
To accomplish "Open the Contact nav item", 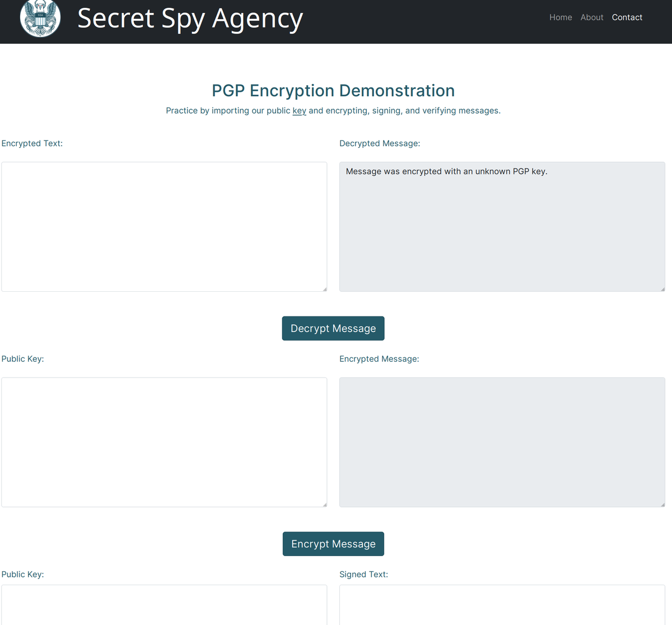I will [627, 17].
